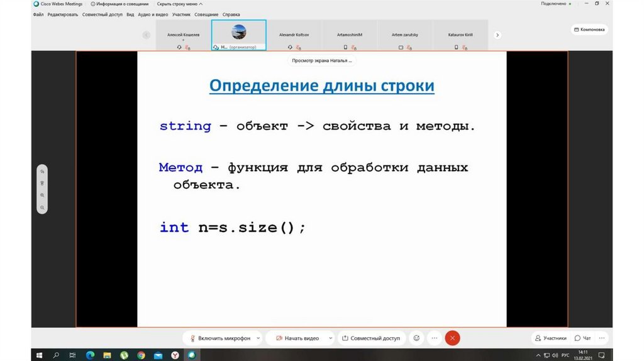This screenshot has height=361, width=644.
Task: Click muted mic icon of ArtamoshinIM
Action: [354, 48]
